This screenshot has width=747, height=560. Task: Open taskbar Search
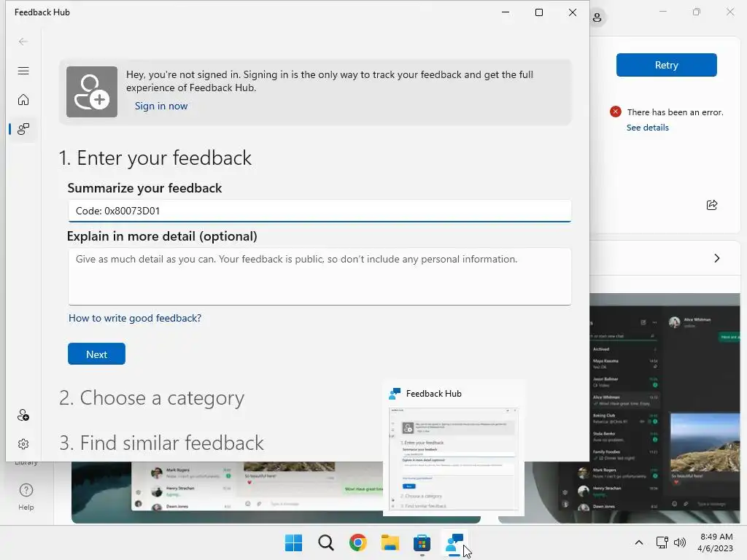click(326, 542)
